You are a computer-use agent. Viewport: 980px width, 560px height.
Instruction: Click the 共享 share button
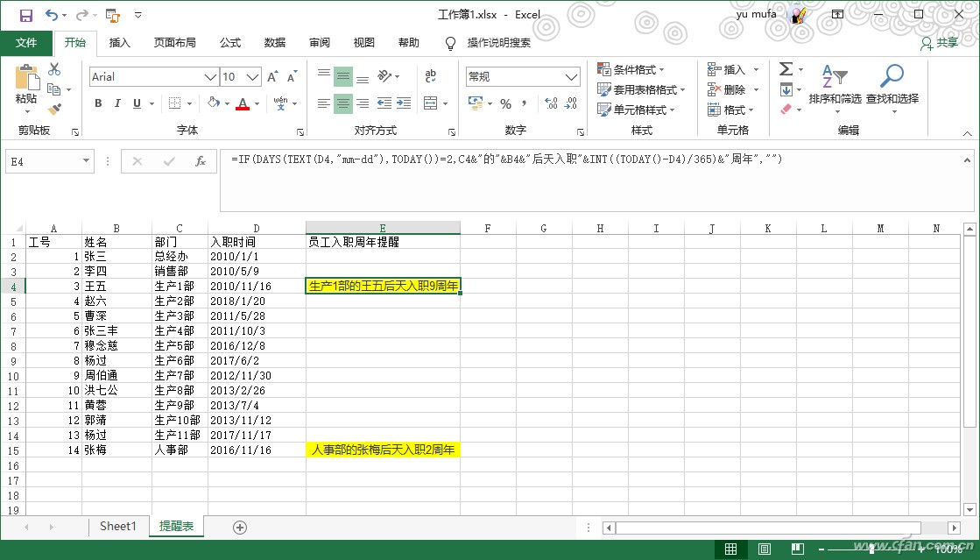(x=940, y=43)
